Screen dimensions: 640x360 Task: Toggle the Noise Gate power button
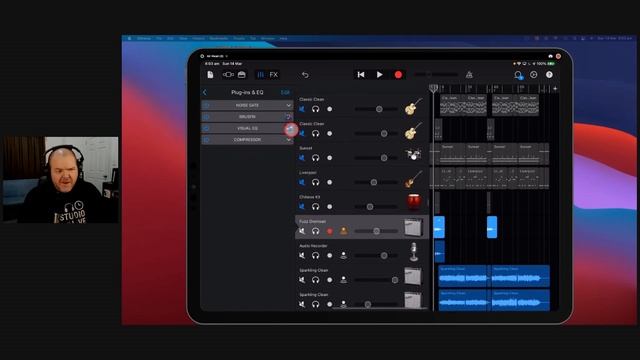(x=206, y=105)
